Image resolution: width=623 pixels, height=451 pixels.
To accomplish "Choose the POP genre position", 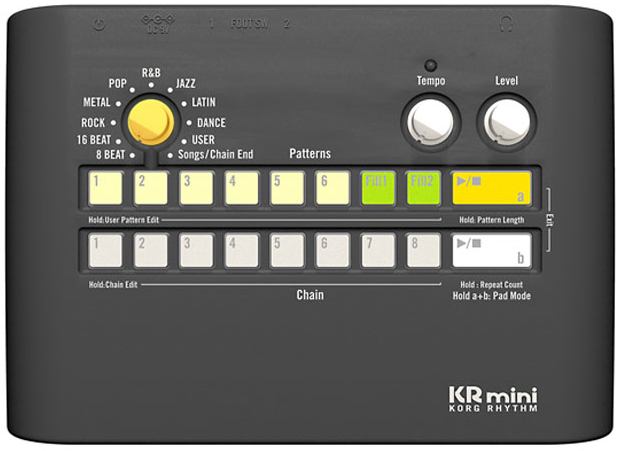I will pos(118,83).
